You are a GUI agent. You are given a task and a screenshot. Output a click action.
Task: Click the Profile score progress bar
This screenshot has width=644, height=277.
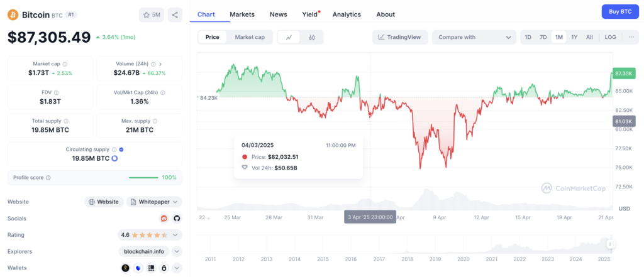point(143,178)
